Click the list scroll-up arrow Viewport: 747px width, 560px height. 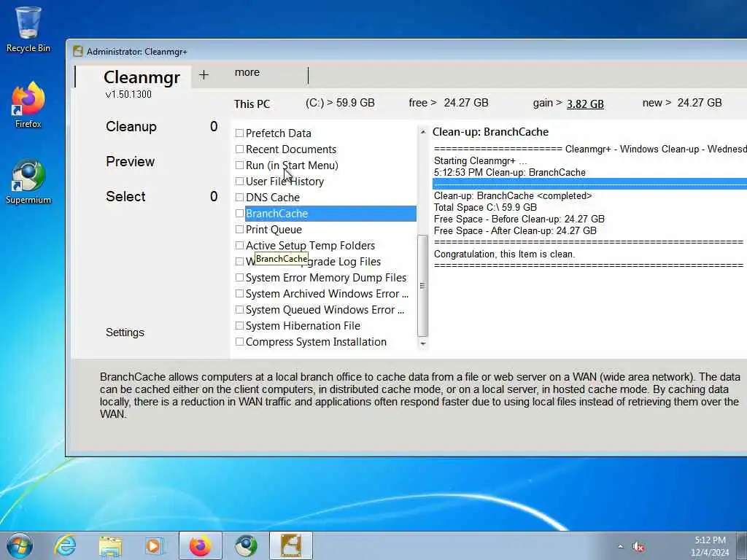pos(422,132)
